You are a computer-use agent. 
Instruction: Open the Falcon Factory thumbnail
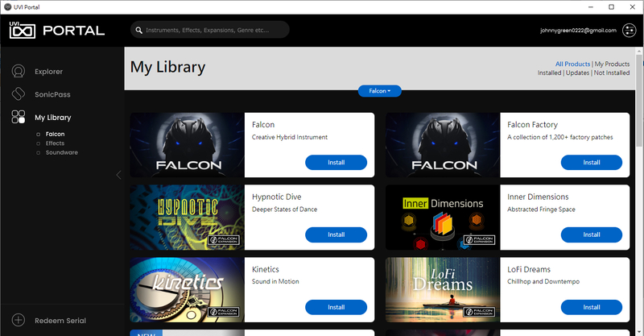pyautogui.click(x=443, y=145)
